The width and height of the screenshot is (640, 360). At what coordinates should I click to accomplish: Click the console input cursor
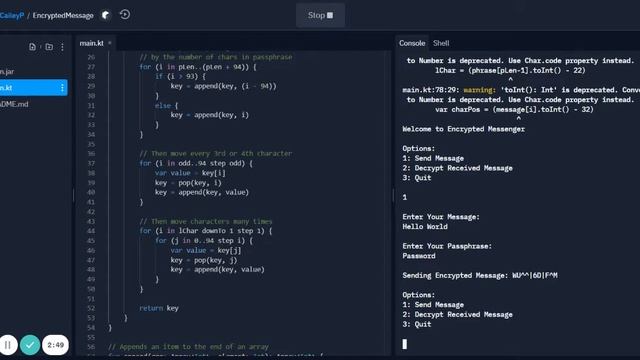[x=404, y=344]
